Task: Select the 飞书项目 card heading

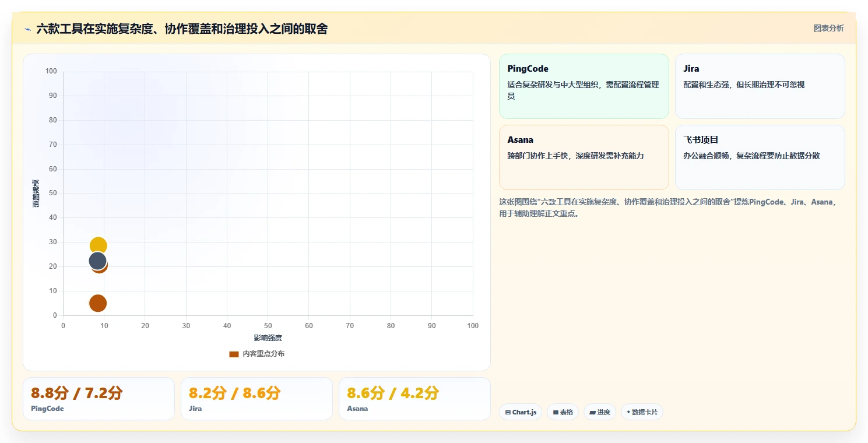Action: tap(701, 140)
